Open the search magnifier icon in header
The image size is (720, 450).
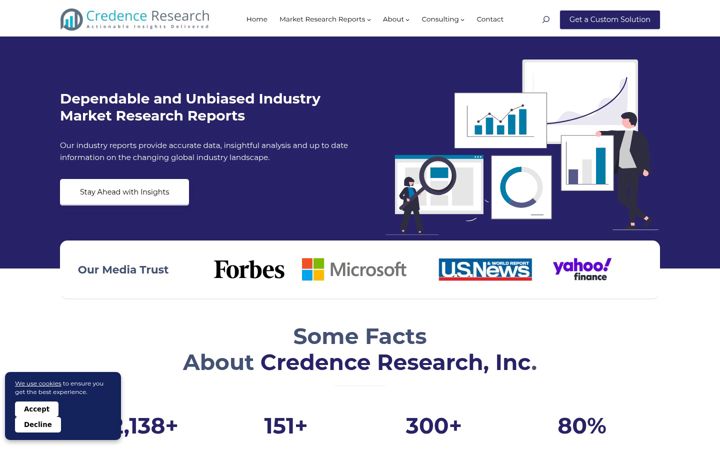pos(546,19)
